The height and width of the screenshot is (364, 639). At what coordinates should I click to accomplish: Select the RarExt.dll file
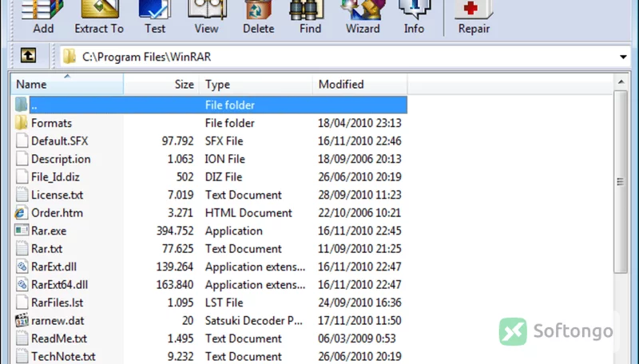coord(210,267)
